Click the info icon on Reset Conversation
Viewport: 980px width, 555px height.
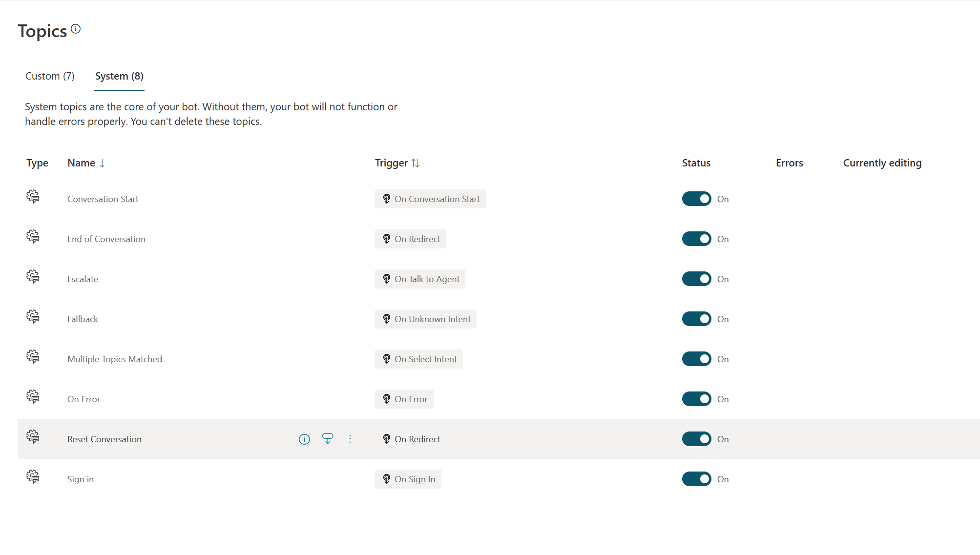304,439
